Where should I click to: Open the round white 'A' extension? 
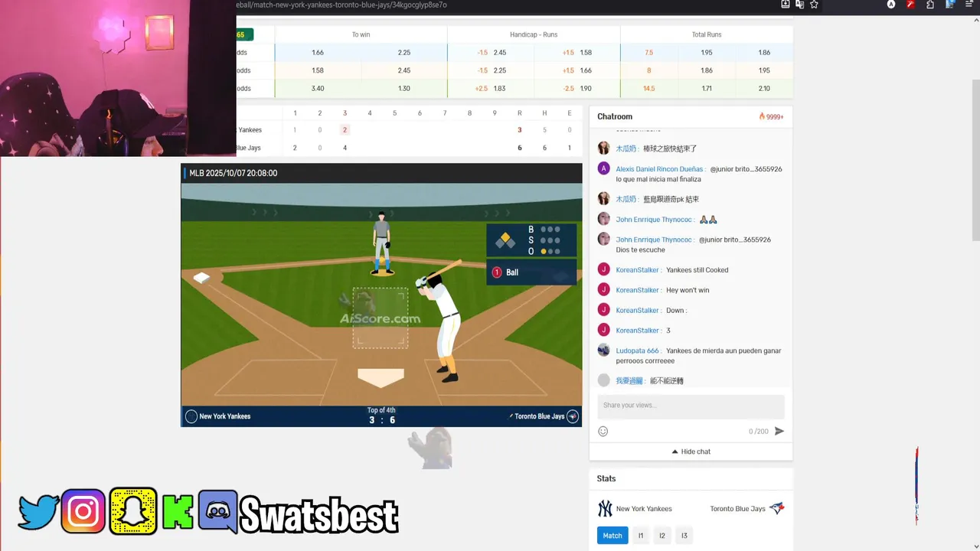pyautogui.click(x=891, y=5)
